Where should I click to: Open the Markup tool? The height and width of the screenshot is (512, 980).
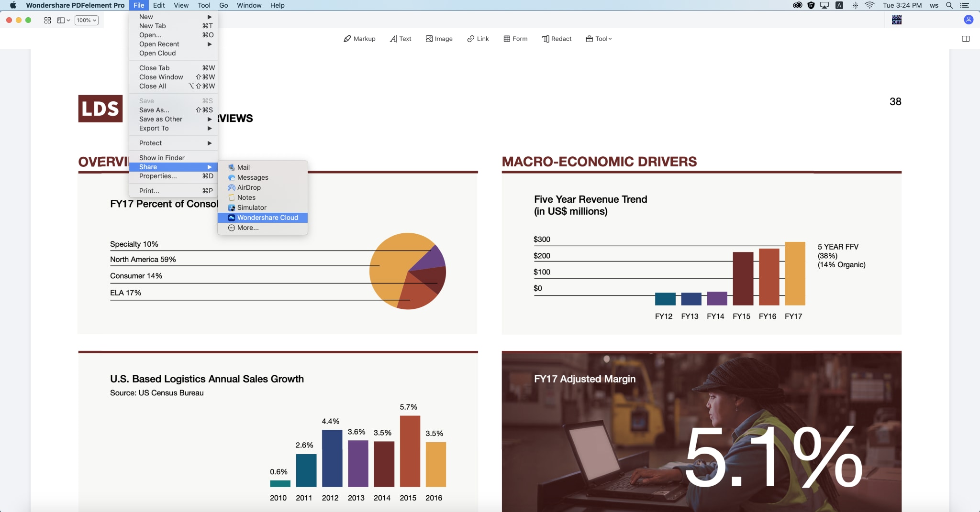click(x=359, y=39)
